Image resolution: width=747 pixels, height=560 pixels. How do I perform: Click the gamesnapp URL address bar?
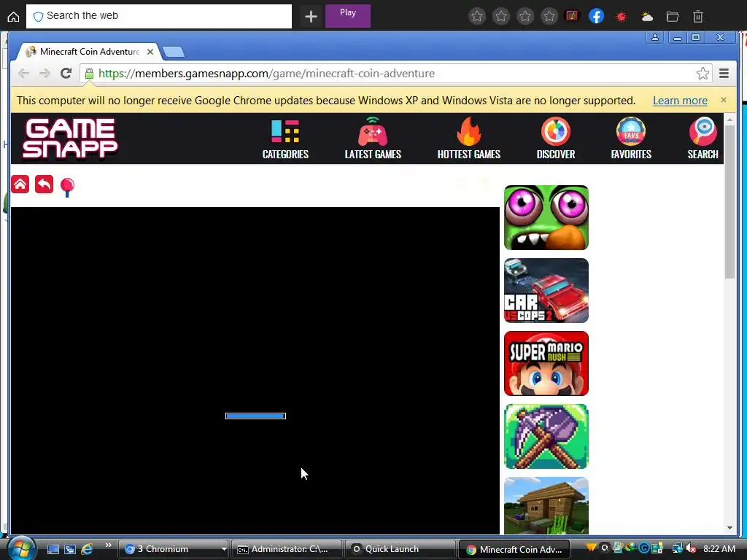click(395, 74)
